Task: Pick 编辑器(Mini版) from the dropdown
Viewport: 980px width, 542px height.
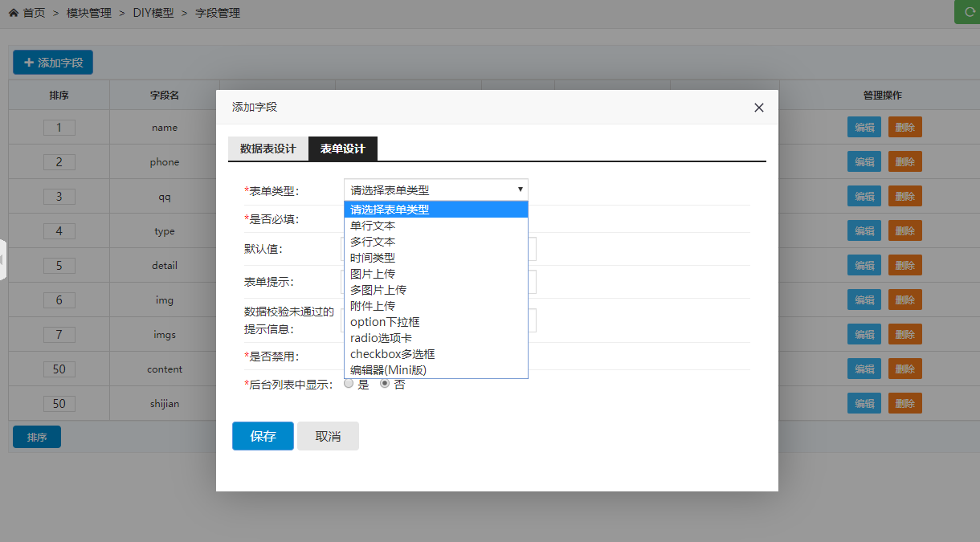Action: click(x=388, y=370)
